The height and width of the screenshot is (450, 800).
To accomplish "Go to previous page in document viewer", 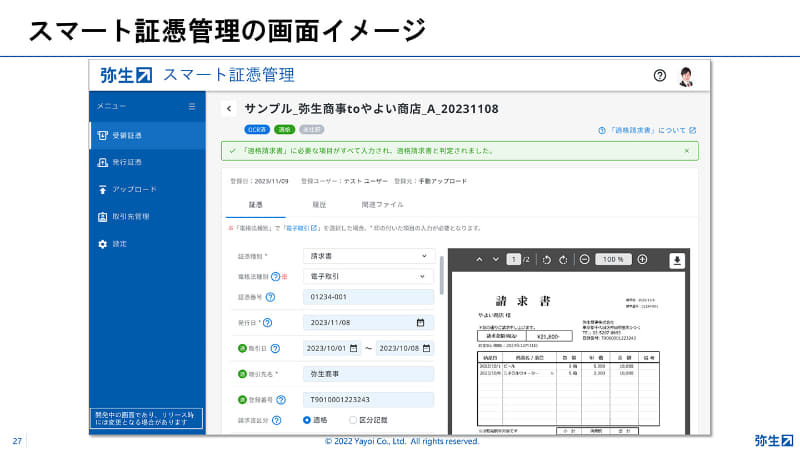I will (479, 260).
